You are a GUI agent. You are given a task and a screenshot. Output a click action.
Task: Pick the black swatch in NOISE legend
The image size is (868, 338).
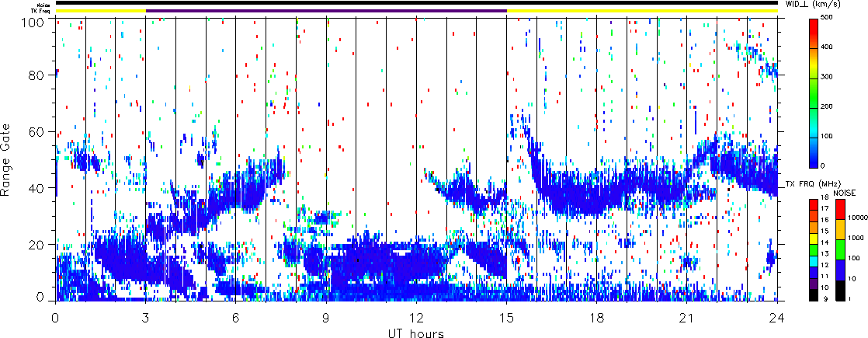pyautogui.click(x=840, y=291)
